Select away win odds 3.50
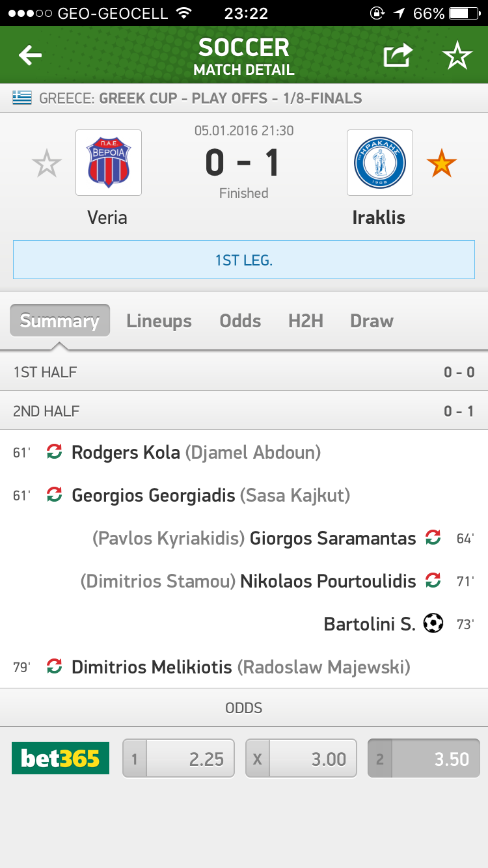The height and width of the screenshot is (868, 488). (x=424, y=759)
